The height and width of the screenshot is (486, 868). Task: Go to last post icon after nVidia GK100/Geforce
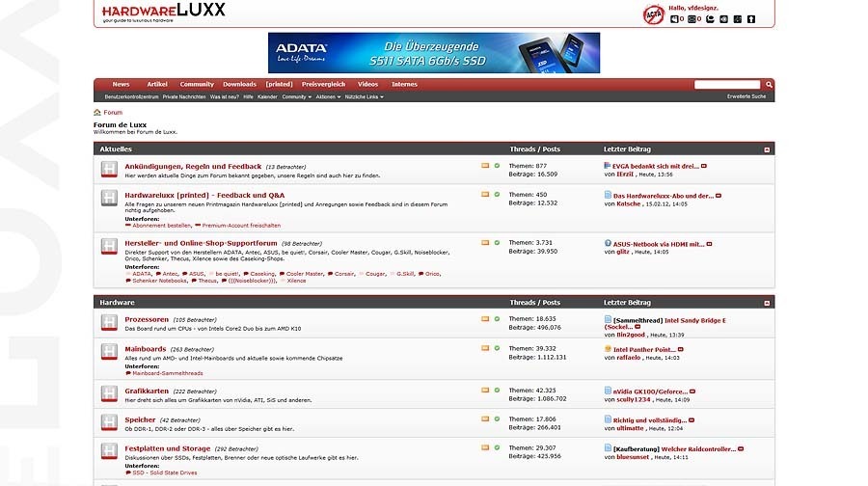pyautogui.click(x=692, y=391)
